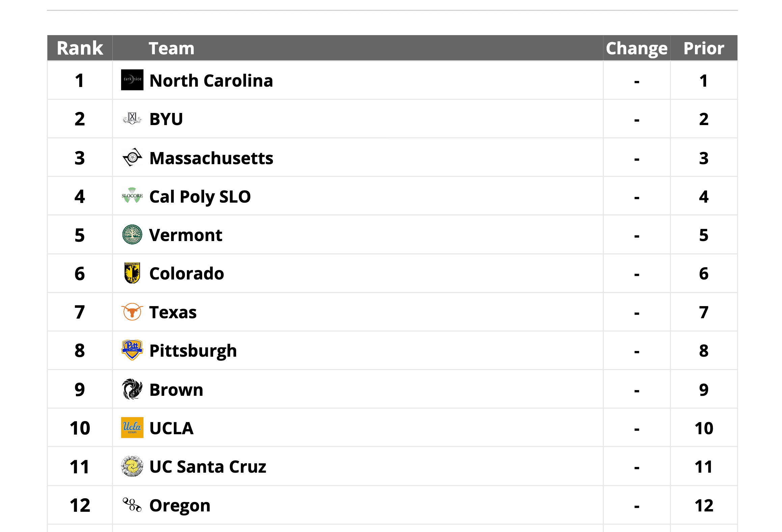Viewport: 782px width, 532px height.
Task: Click the Team column header
Action: tap(171, 48)
